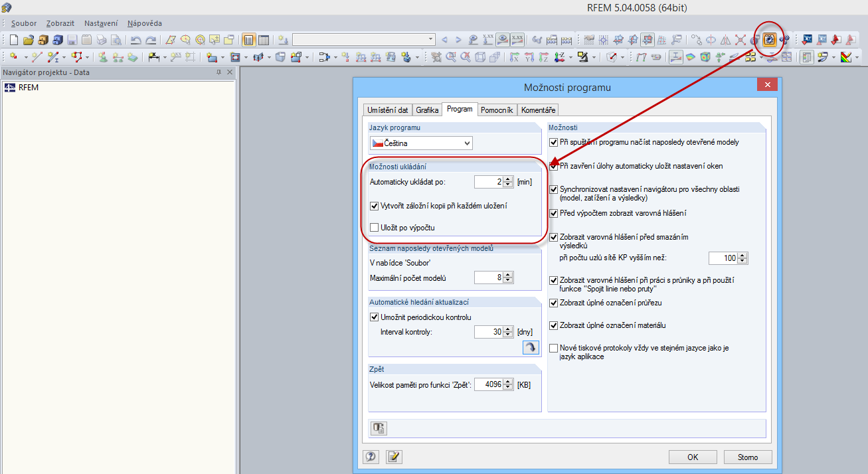Click the New model icon in toolbar
The width and height of the screenshot is (868, 474).
coord(13,40)
